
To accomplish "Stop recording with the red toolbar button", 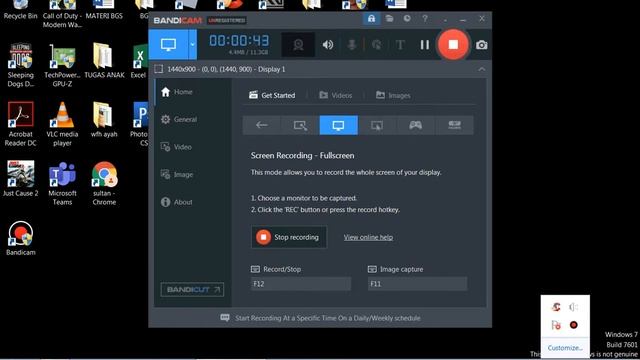I will (453, 44).
